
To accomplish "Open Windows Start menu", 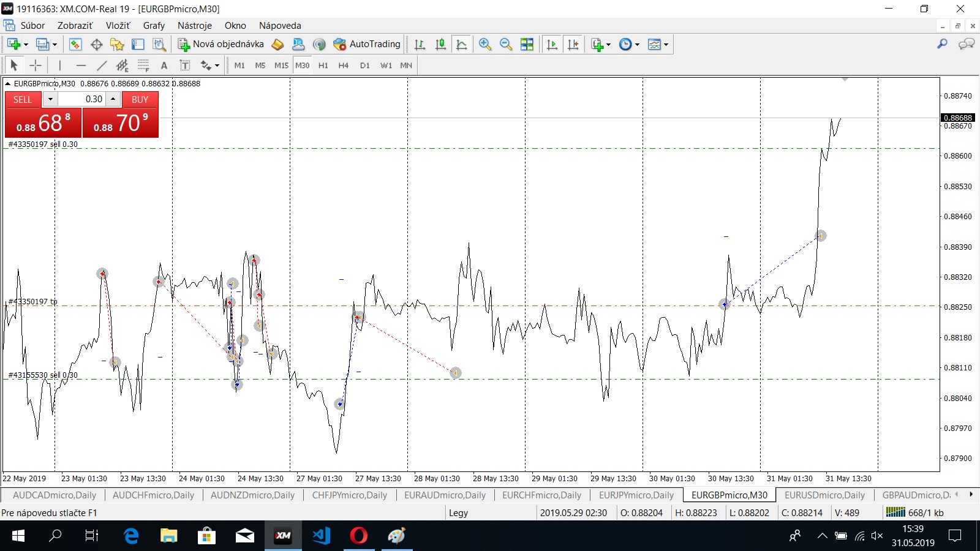I will (18, 536).
